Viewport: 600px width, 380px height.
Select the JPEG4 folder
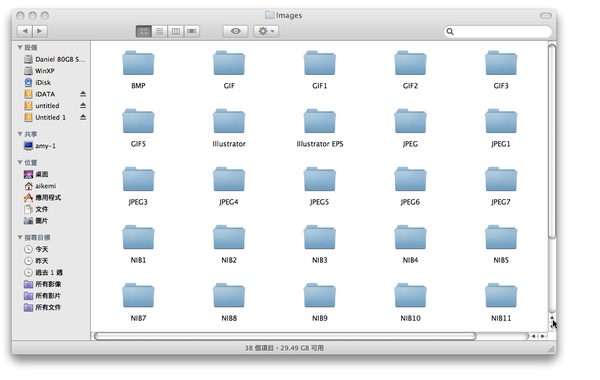click(229, 179)
